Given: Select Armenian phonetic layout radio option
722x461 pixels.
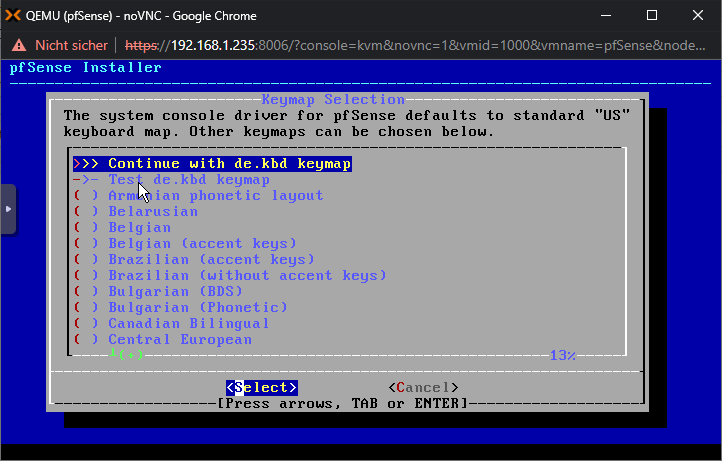Looking at the screenshot, I should tap(198, 196).
